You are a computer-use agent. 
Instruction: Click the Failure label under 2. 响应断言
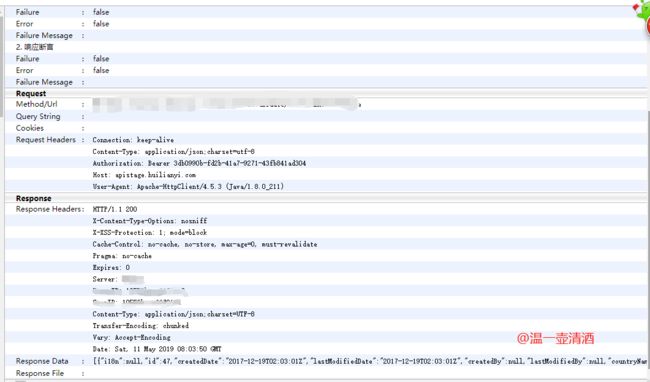pos(27,59)
